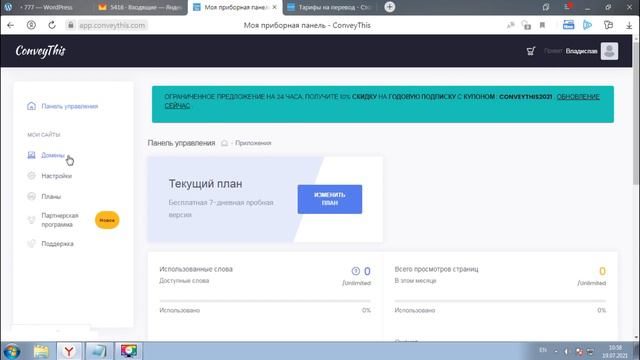Image resolution: width=640 pixels, height=360 pixels.
Task: Click the home icon beside Панель управления
Action: coord(31,106)
